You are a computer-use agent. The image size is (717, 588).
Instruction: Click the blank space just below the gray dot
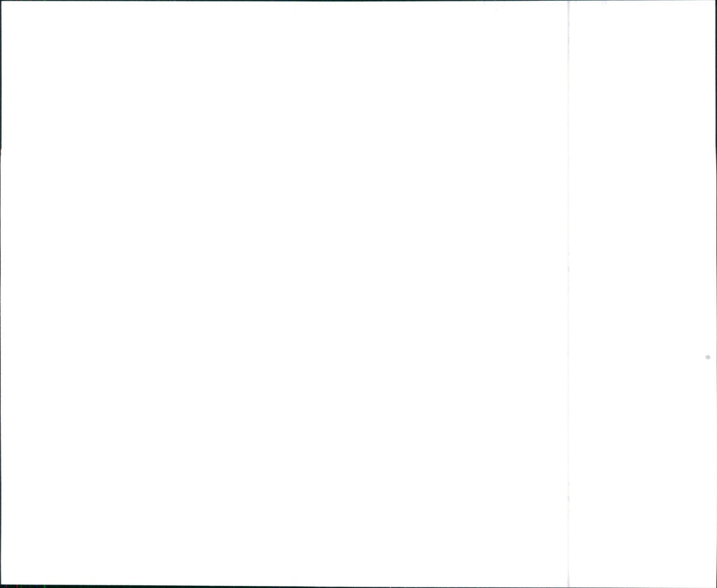point(707,367)
